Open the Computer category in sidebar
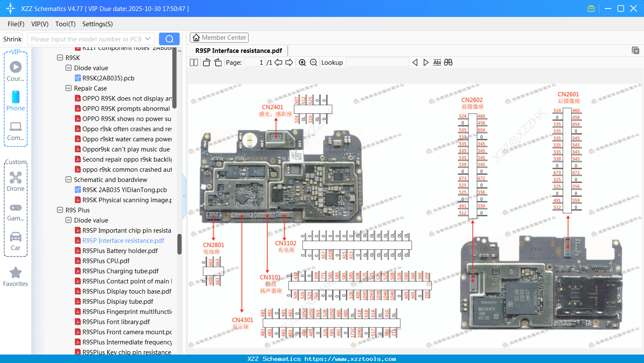 pyautogui.click(x=16, y=131)
